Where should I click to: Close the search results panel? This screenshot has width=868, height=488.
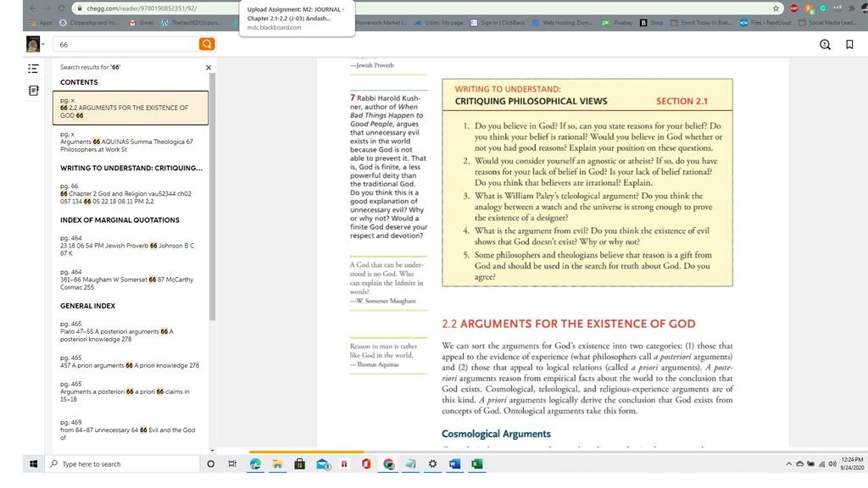pos(209,68)
